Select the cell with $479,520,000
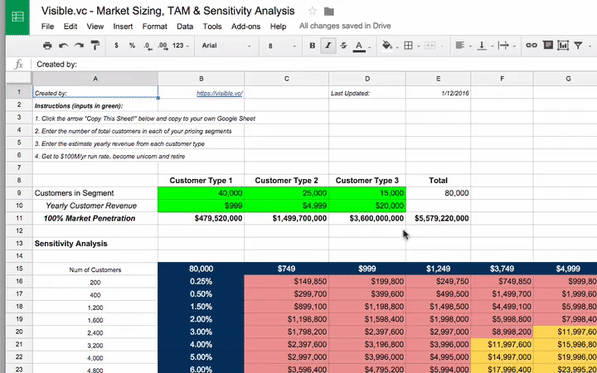The height and width of the screenshot is (373, 597). (x=201, y=218)
